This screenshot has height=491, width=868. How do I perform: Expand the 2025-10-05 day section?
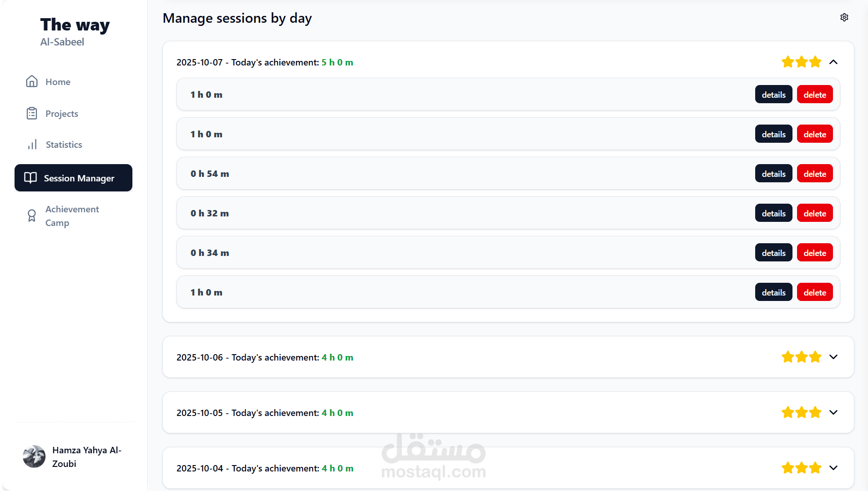tap(833, 412)
